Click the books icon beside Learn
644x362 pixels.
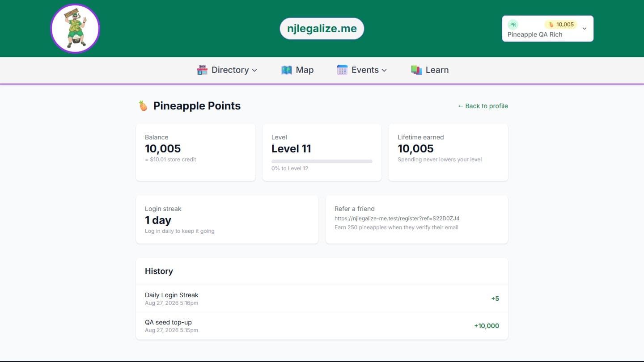click(416, 70)
